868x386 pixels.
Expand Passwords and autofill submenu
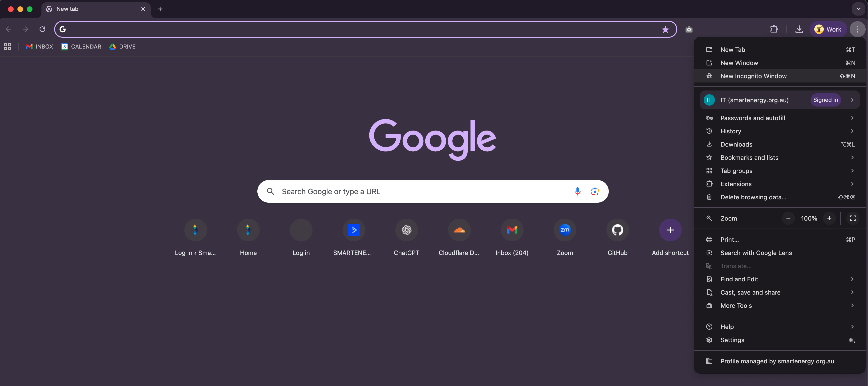coord(780,118)
